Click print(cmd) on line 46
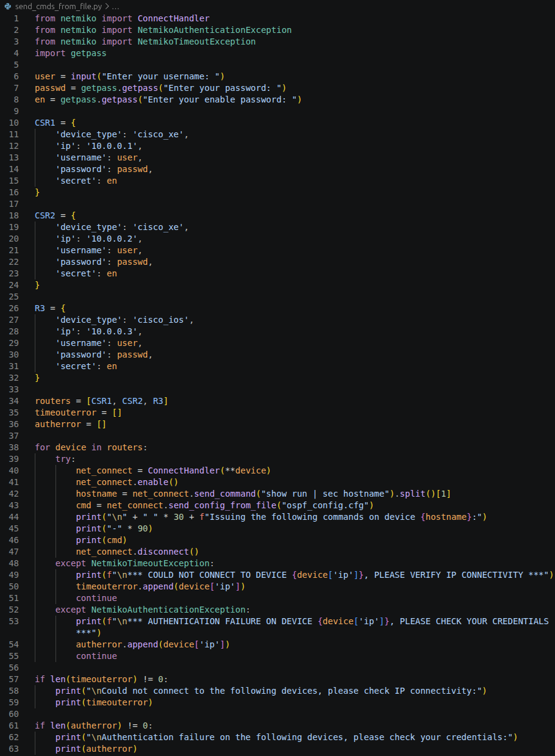 coord(101,540)
